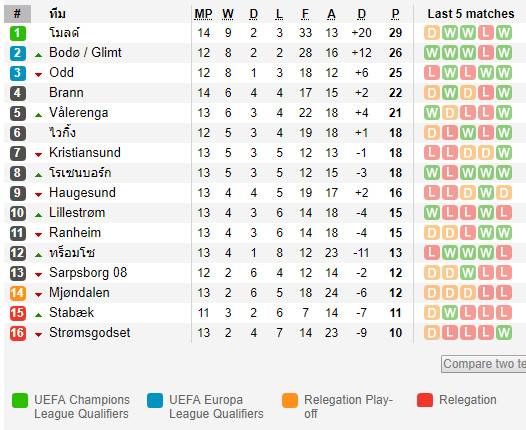This screenshot has height=430, width=526.
Task: Sort table by MP column header
Action: click(x=203, y=14)
